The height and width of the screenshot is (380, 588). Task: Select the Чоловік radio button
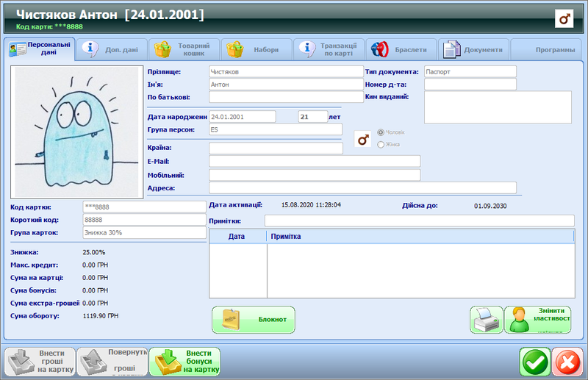click(x=381, y=132)
